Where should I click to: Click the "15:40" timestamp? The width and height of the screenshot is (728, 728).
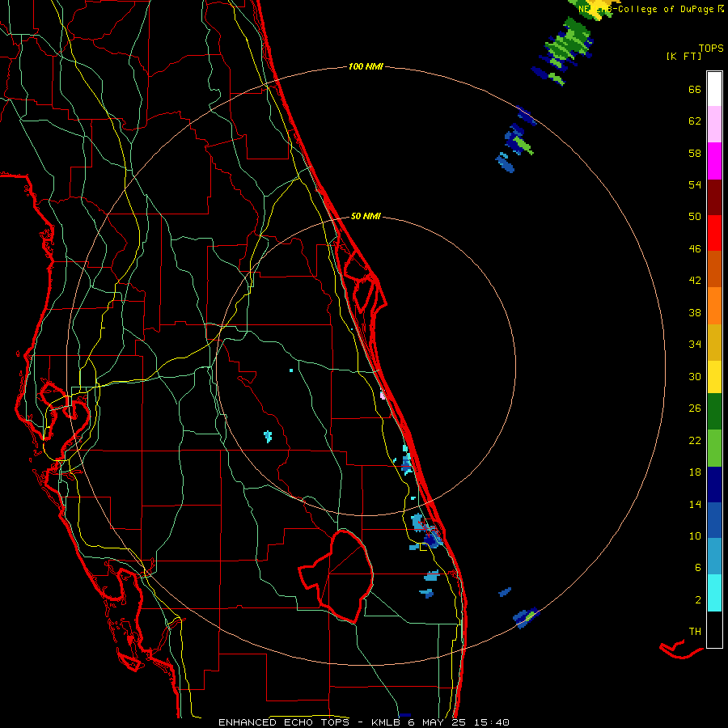coord(492,722)
